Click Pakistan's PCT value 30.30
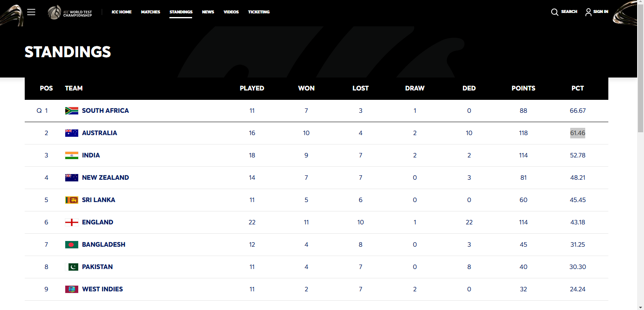This screenshot has height=310, width=644. 578,267
